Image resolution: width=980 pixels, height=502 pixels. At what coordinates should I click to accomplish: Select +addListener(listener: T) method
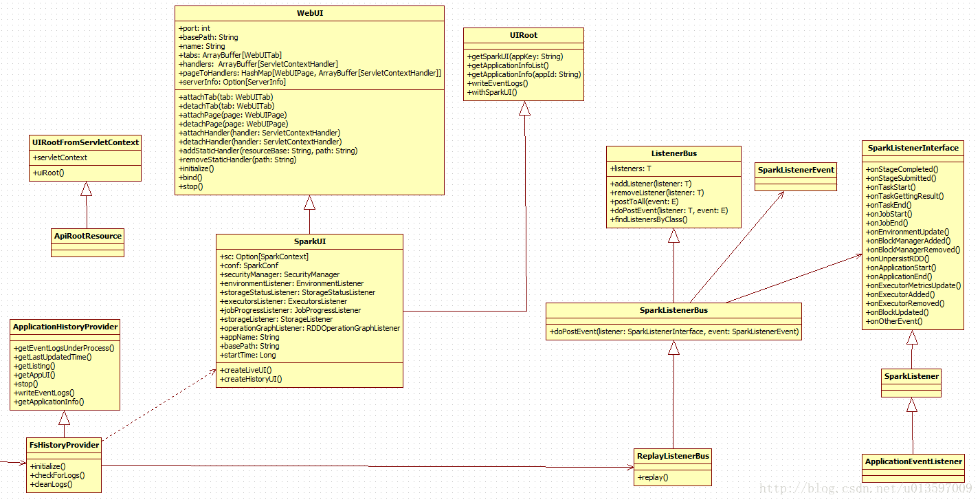coord(651,184)
